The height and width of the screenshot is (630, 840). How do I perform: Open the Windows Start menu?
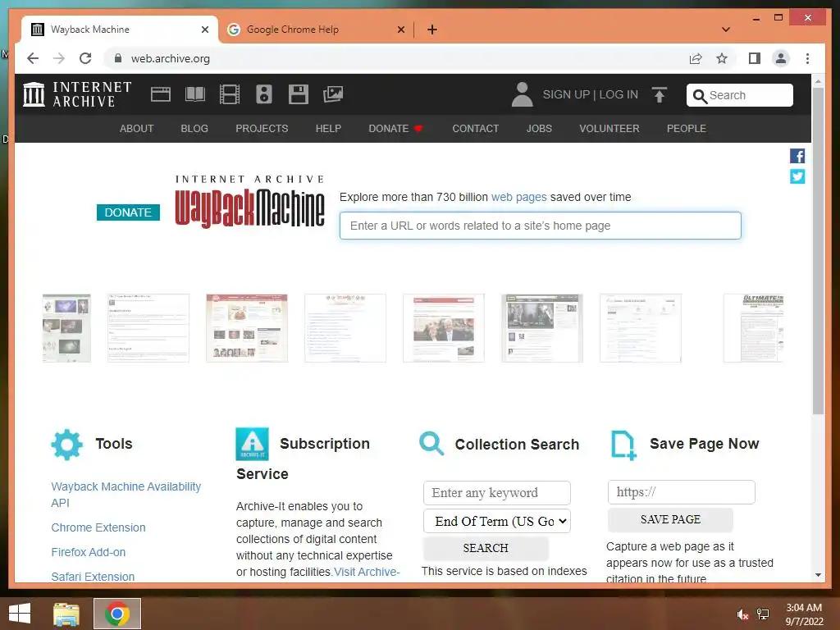click(x=20, y=614)
